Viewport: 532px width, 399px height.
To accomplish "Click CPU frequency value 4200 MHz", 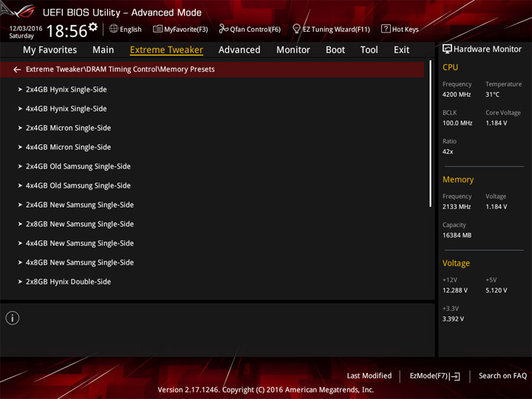I will (x=457, y=95).
